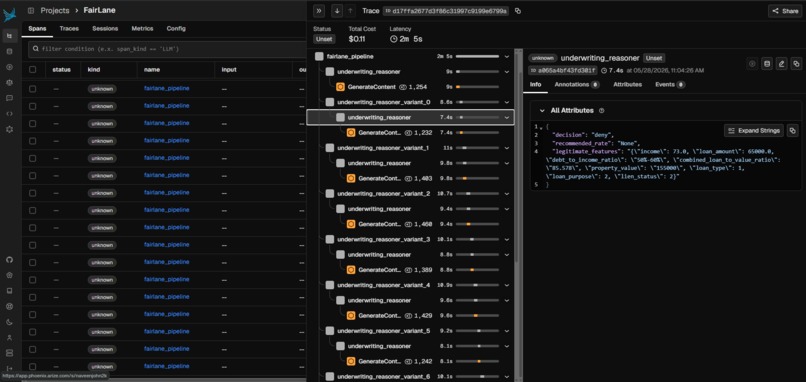Select GenerateContent span with 1,403 tokens

pos(410,178)
